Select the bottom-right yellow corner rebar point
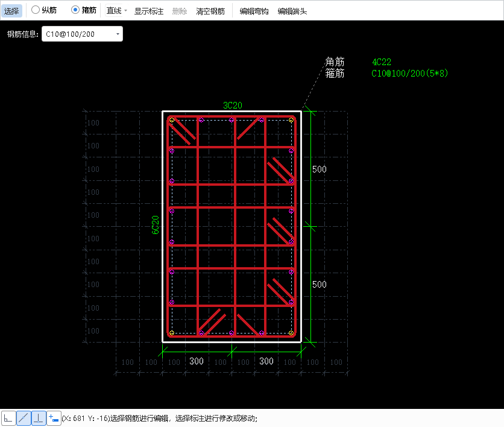Viewport: 504px width, 427px height. tap(291, 333)
